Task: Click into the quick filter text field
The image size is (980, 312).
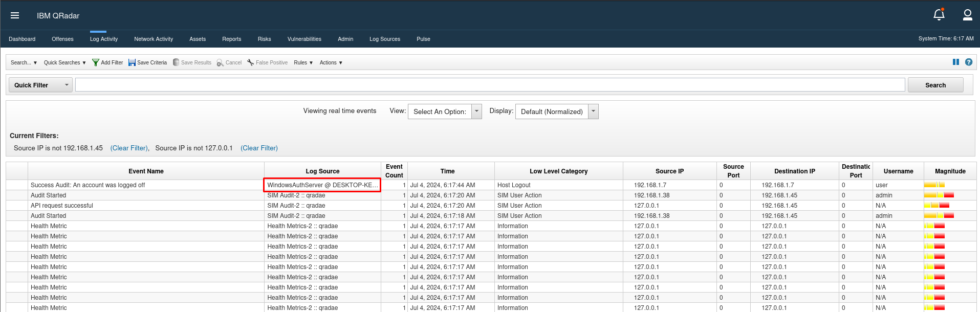Action: pos(490,85)
